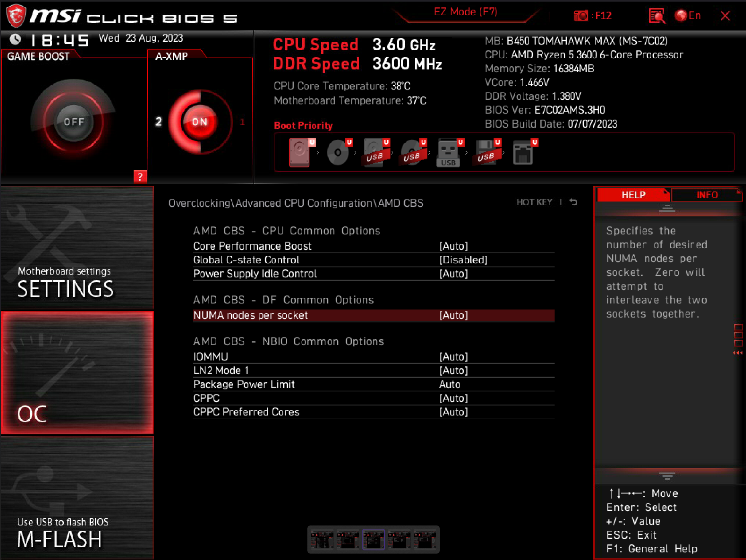This screenshot has height=560, width=746.
Task: Click the NBIO Common Options section heading
Action: pyautogui.click(x=289, y=341)
